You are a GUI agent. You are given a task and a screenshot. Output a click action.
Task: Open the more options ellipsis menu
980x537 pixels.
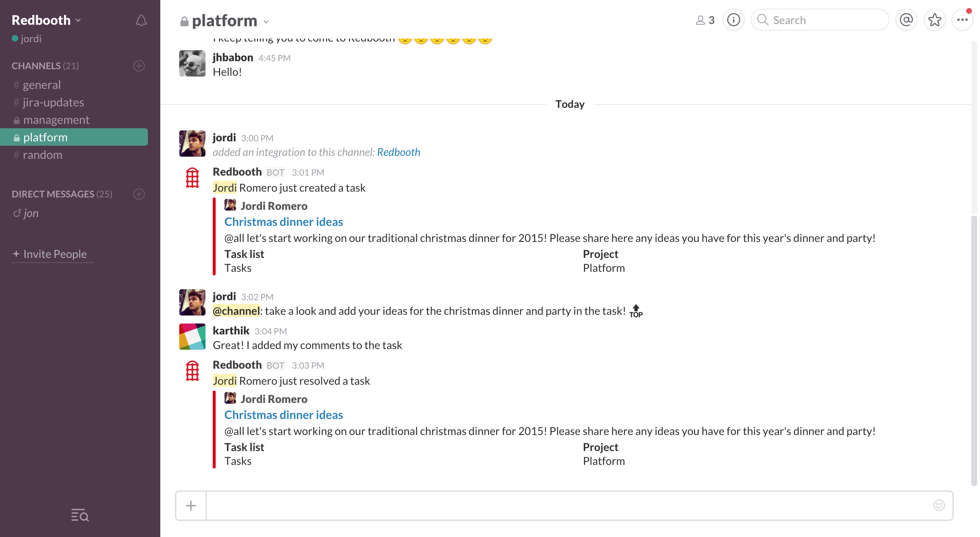coord(962,20)
